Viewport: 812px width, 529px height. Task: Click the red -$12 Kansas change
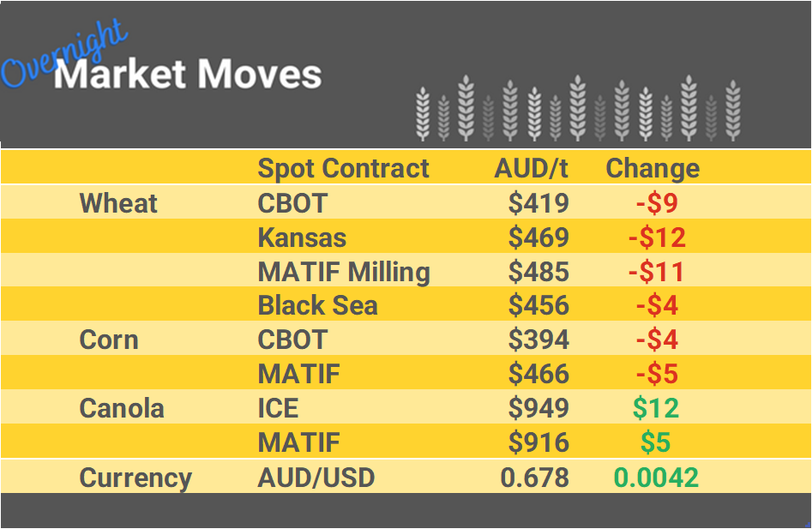click(x=657, y=237)
